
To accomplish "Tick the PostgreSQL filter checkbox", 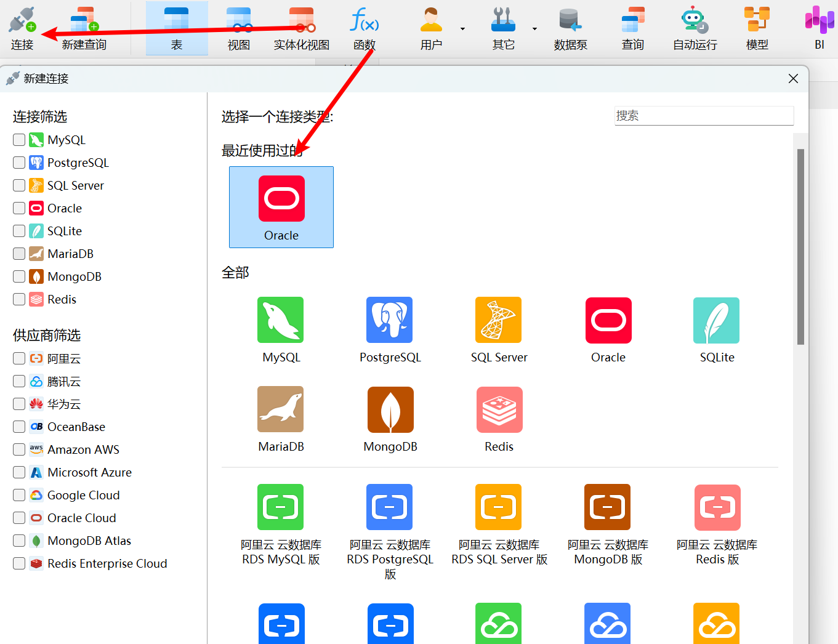I will click(19, 163).
